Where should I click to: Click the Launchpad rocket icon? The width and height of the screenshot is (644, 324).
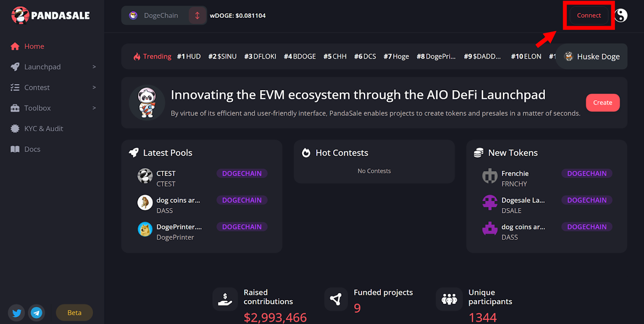[15, 67]
